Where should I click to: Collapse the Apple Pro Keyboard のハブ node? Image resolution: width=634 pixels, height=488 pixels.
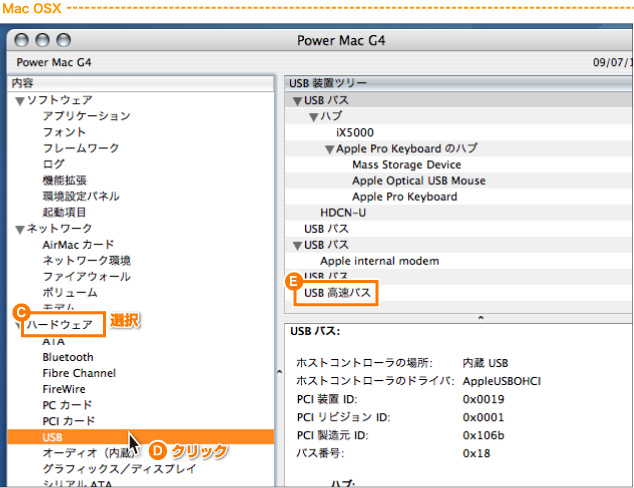[329, 149]
